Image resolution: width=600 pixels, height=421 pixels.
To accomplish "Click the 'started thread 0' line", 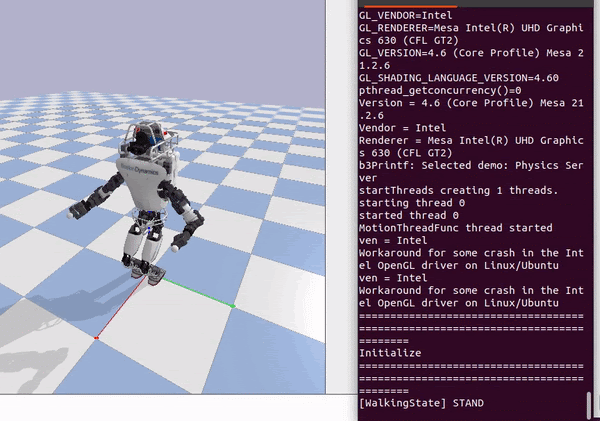I will pyautogui.click(x=408, y=215).
